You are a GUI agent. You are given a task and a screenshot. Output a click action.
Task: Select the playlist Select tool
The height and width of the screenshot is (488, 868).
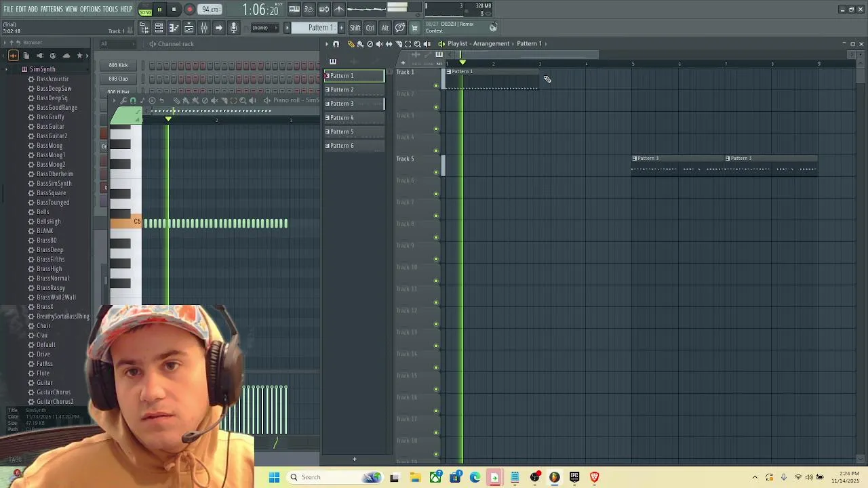[x=408, y=44]
